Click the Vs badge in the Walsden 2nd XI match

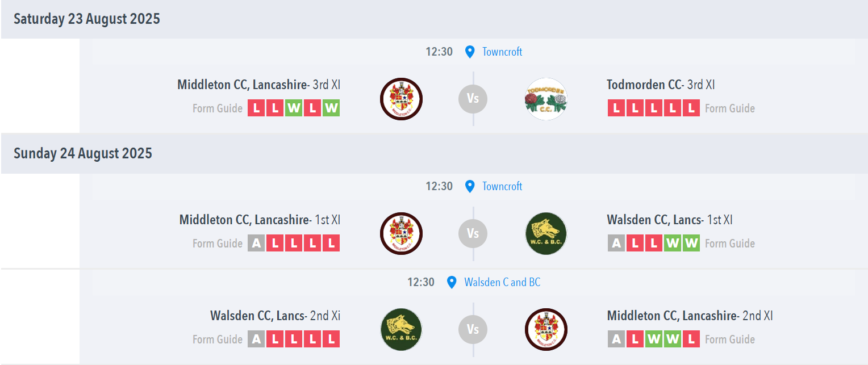[x=473, y=329]
